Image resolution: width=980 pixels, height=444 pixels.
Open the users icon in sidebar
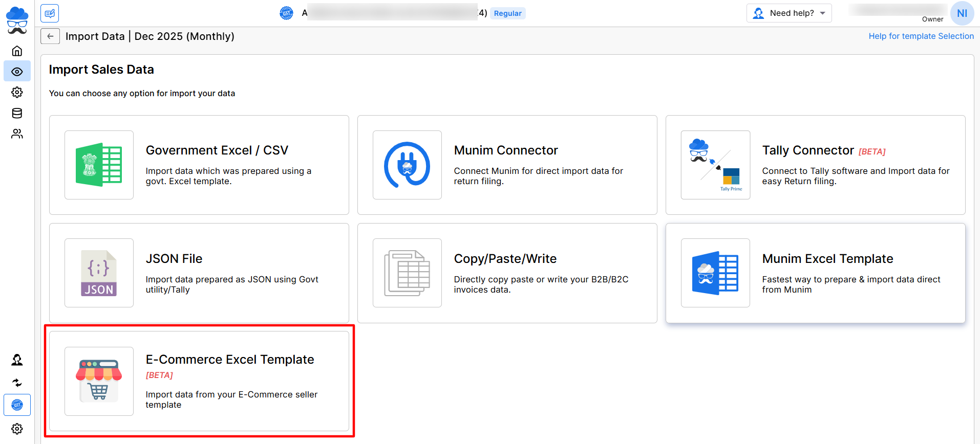click(17, 134)
